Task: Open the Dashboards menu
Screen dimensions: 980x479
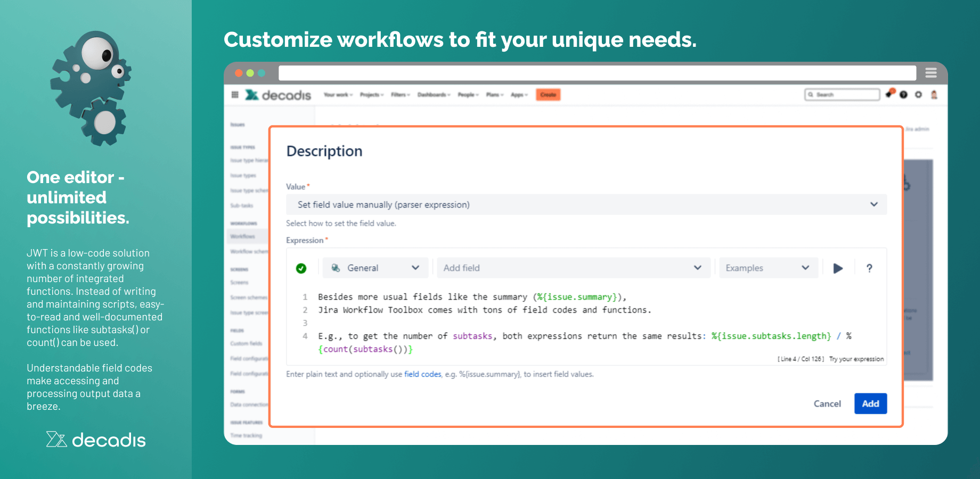Action: click(434, 95)
